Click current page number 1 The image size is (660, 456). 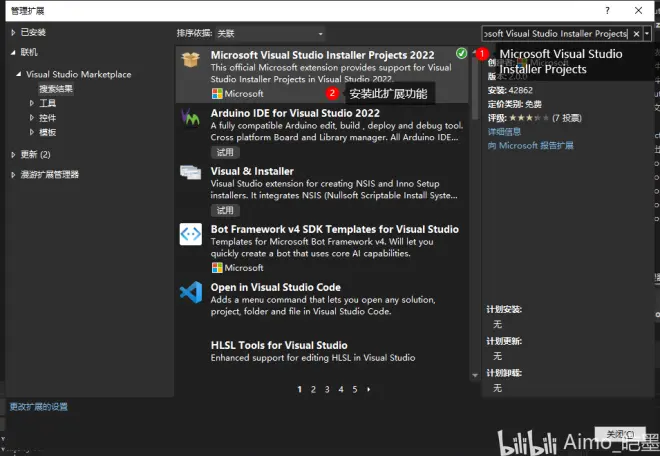coord(299,389)
